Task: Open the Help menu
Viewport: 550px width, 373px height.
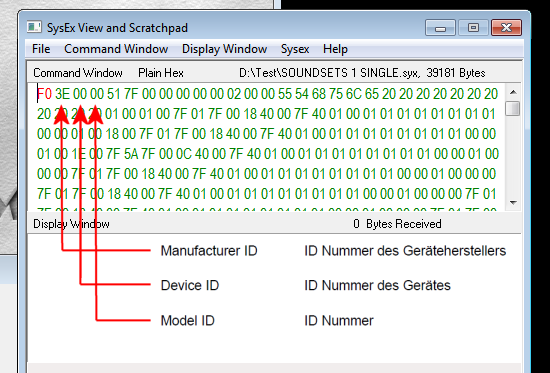Action: click(335, 49)
